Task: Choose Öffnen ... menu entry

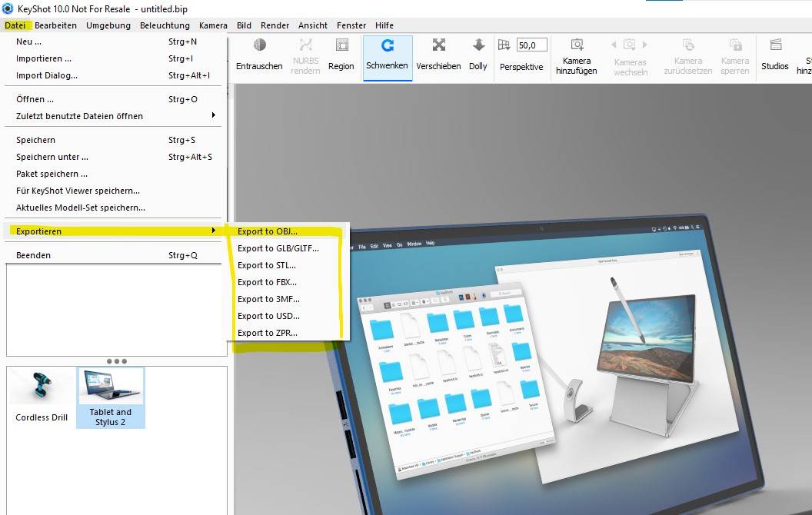Action: coord(113,99)
